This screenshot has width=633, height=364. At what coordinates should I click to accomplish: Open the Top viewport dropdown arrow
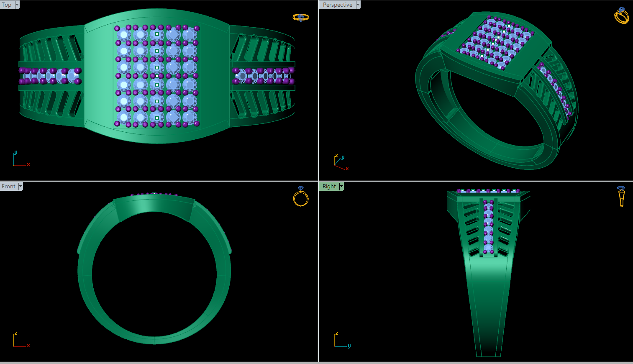(17, 5)
